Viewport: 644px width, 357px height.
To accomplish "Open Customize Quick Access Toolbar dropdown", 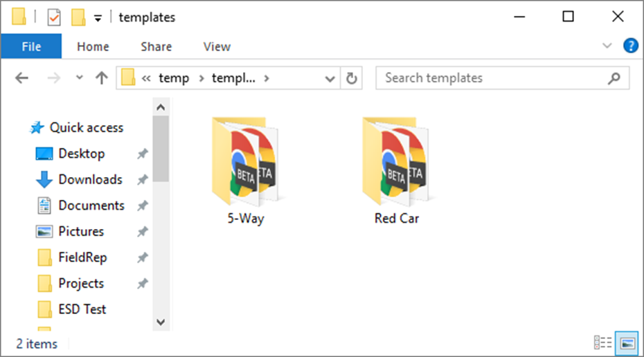I will (x=98, y=18).
